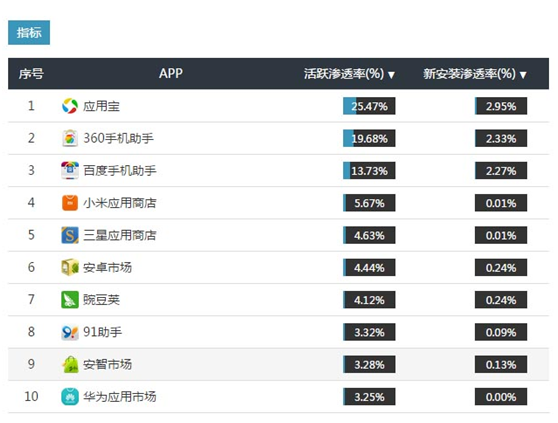Select the 豌豆荚 app name
This screenshot has width=558, height=423.
101,300
